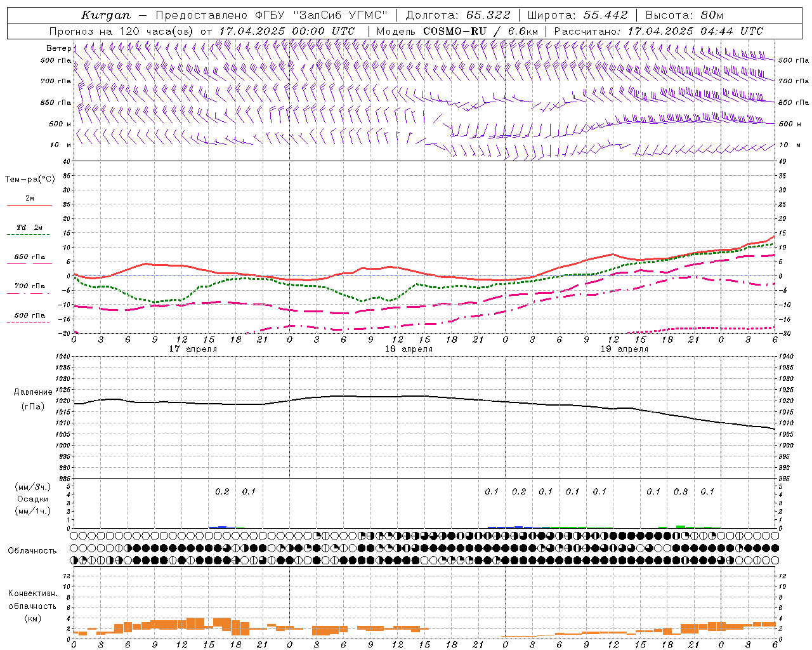Click the date label "18 апреля"

[x=409, y=349]
